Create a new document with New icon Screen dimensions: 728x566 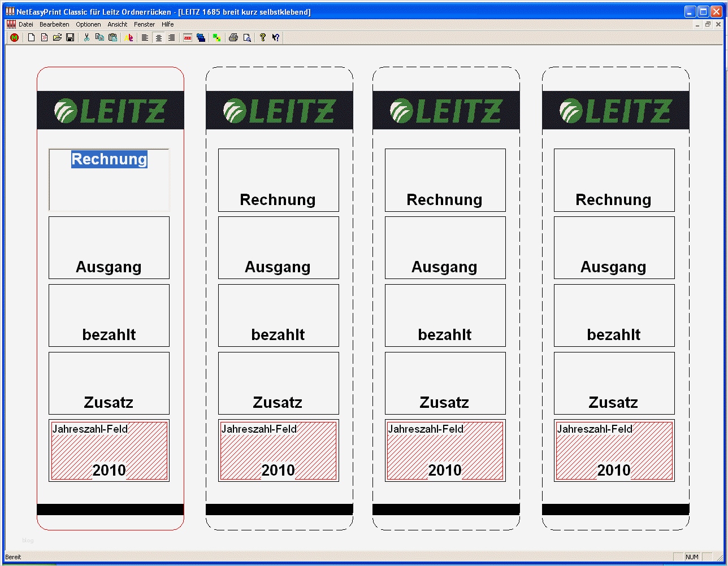click(31, 37)
